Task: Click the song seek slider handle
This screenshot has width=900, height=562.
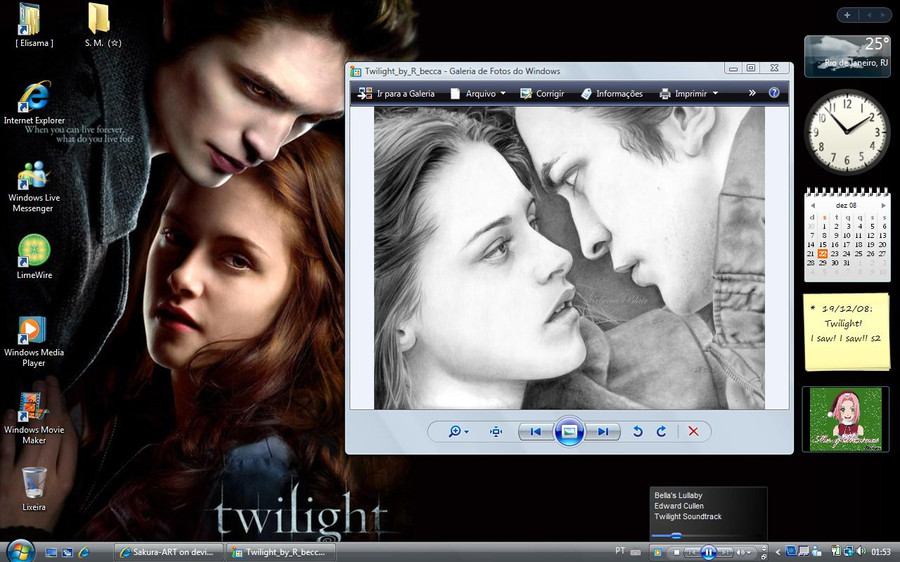Action: click(676, 536)
